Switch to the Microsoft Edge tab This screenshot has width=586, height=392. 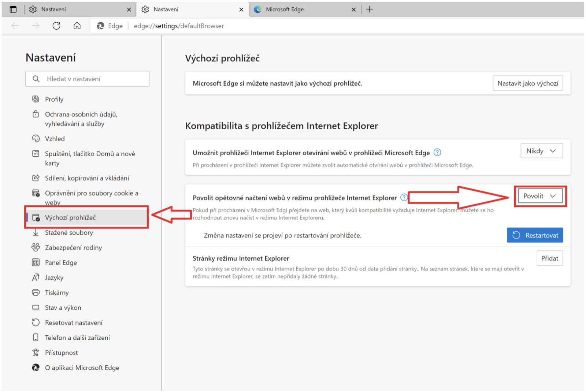(305, 10)
